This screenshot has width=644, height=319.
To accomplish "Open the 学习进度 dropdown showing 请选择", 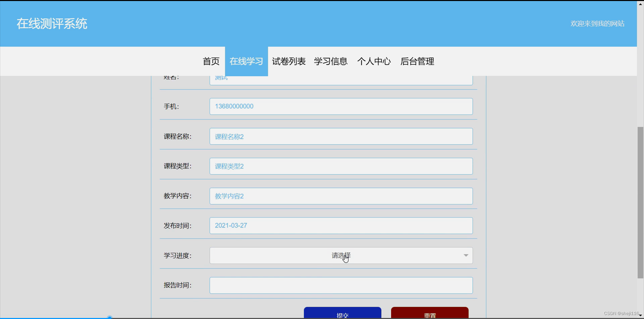I will coord(340,256).
